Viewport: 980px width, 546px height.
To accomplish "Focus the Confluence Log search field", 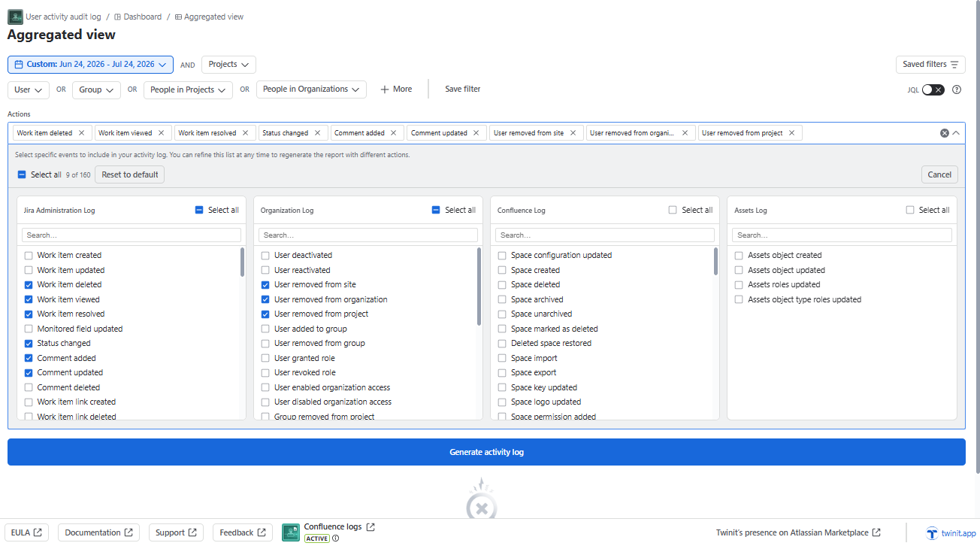I will click(x=605, y=235).
